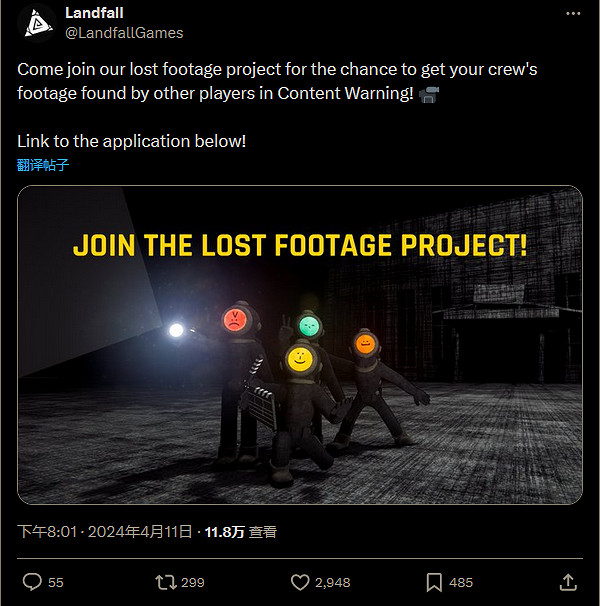Click the red angry-face character in image
Viewport: 600px width, 606px height.
[232, 321]
